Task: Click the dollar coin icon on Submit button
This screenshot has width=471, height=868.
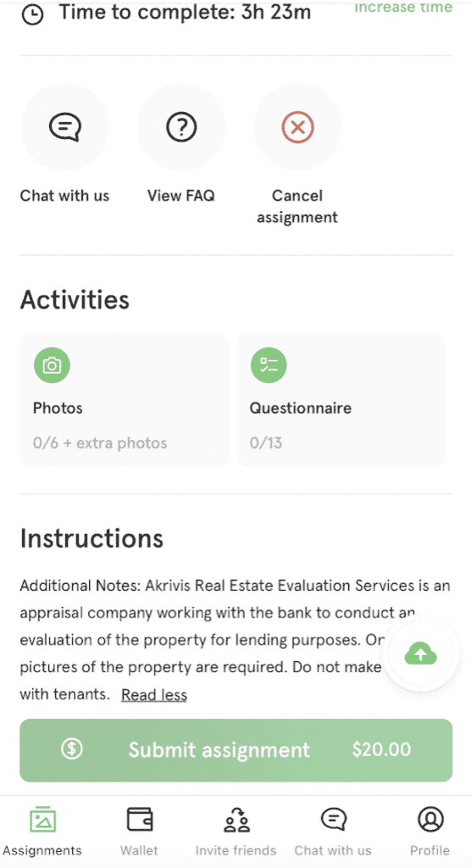Action: [x=71, y=749]
